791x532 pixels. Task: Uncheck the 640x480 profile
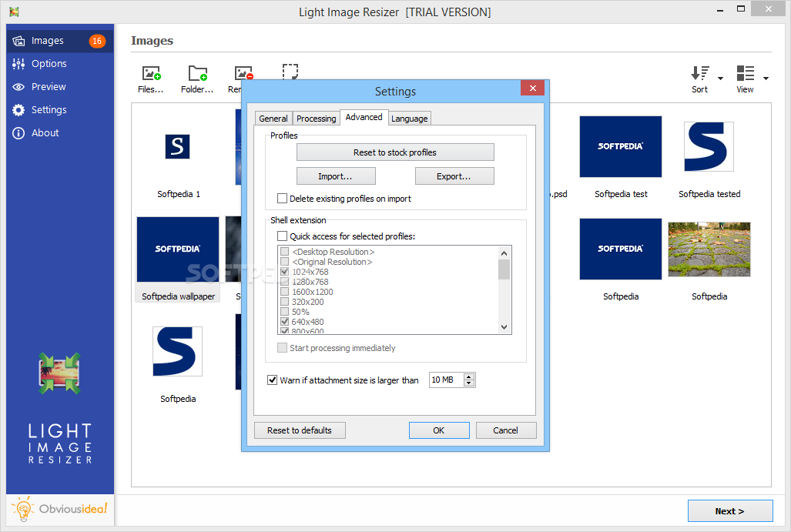(x=284, y=322)
